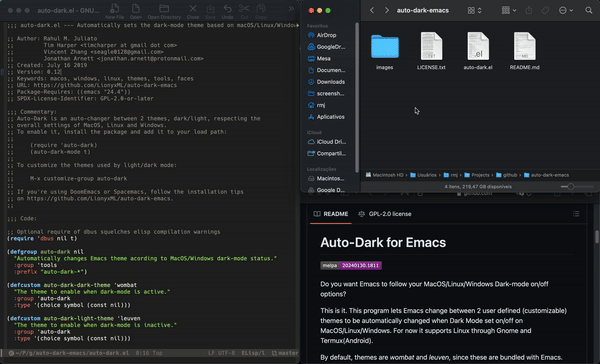The height and width of the screenshot is (364, 600).
Task: Select the README.md file icon
Action: pyautogui.click(x=525, y=46)
